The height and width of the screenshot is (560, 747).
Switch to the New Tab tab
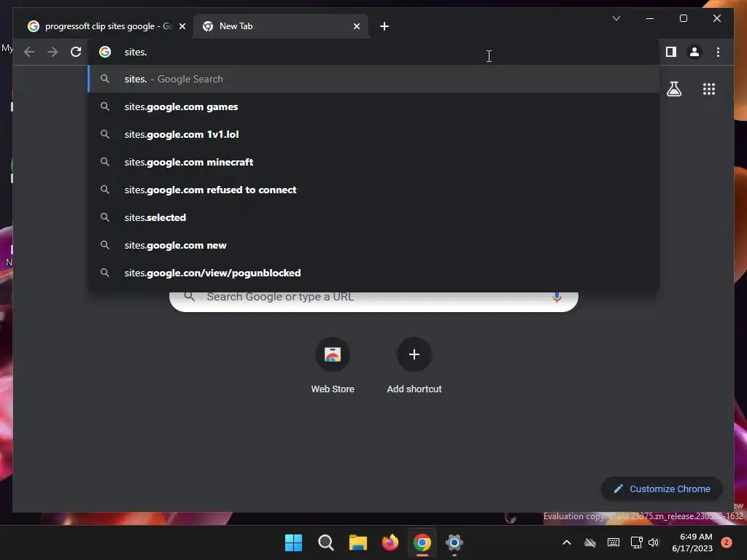[280, 26]
